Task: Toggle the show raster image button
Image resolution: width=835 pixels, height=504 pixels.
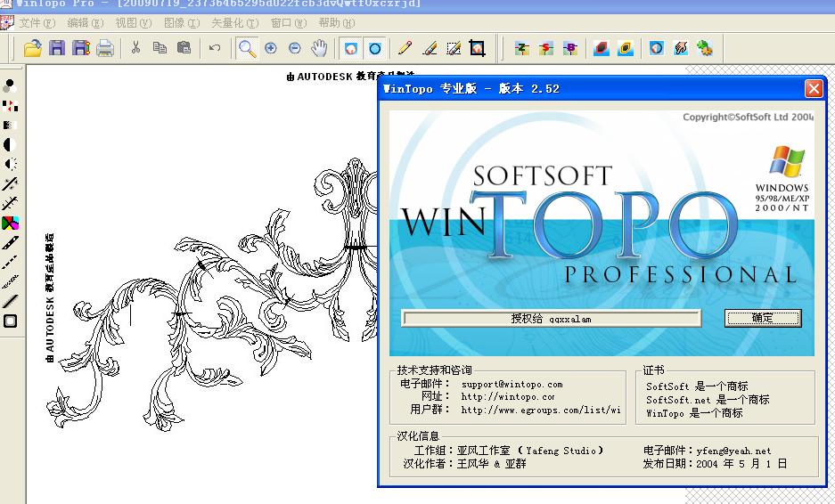Action: (x=351, y=48)
